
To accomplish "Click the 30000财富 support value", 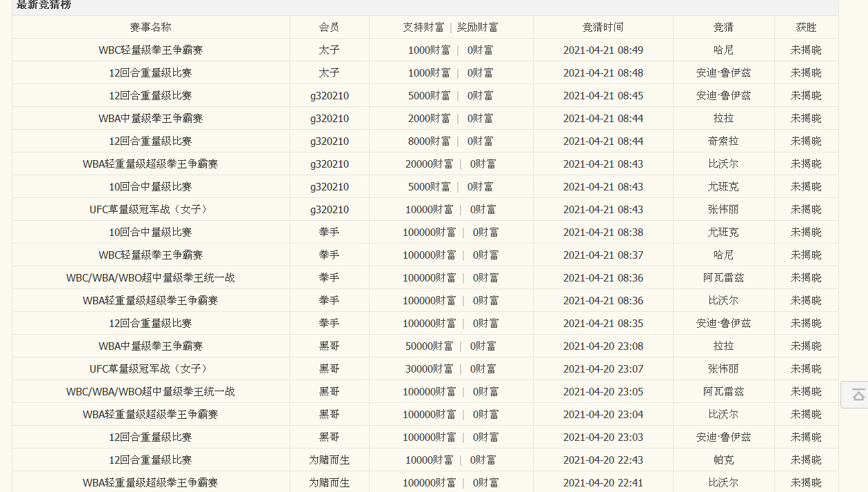I will pos(429,368).
